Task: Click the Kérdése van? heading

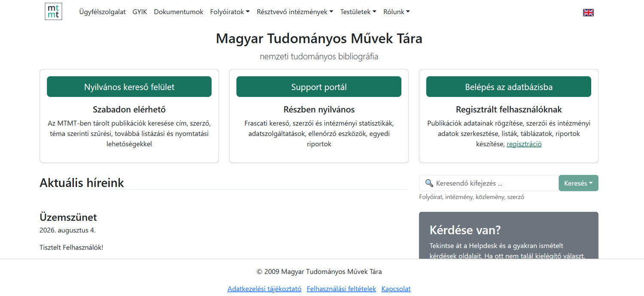Action: [465, 230]
